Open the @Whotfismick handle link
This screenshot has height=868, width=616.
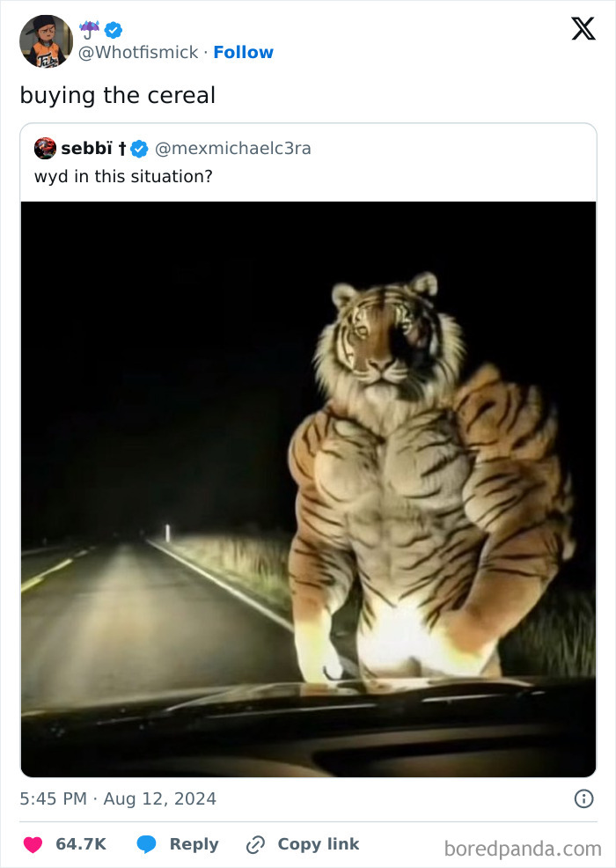(139, 52)
